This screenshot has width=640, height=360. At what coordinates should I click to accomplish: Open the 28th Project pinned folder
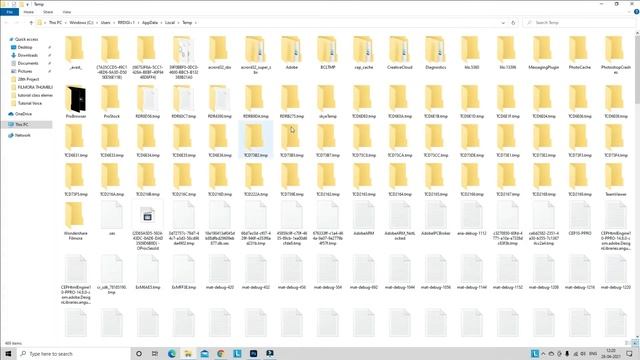point(28,79)
